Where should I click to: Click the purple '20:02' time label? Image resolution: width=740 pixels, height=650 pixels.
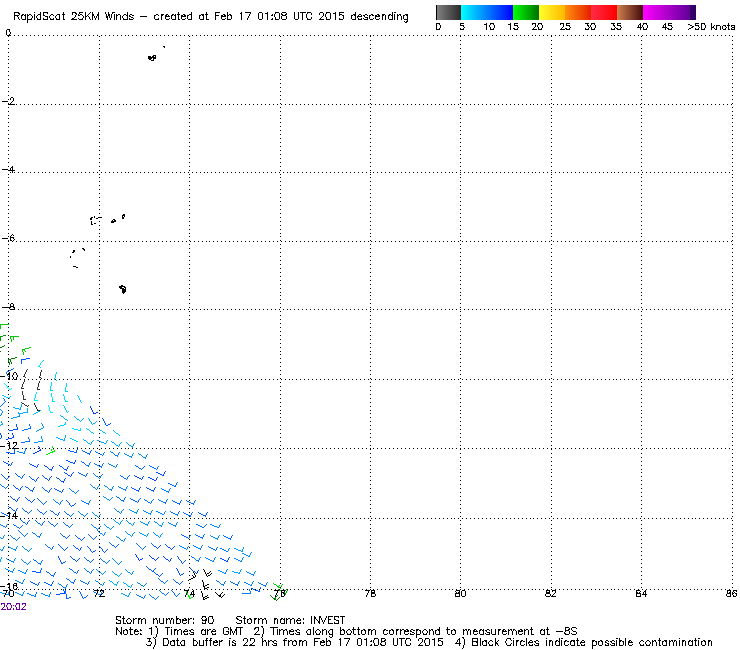click(14, 607)
